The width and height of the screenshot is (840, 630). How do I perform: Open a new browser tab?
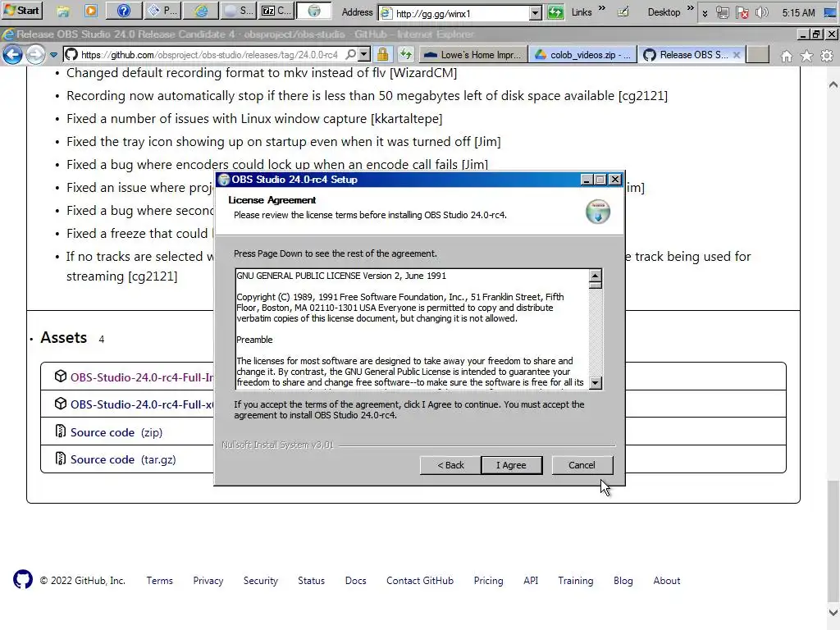tap(758, 55)
